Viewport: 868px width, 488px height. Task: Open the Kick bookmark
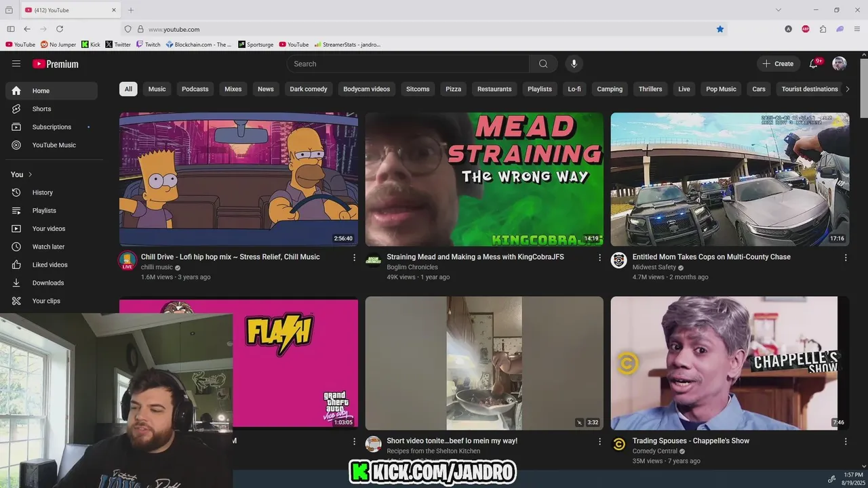(91, 45)
